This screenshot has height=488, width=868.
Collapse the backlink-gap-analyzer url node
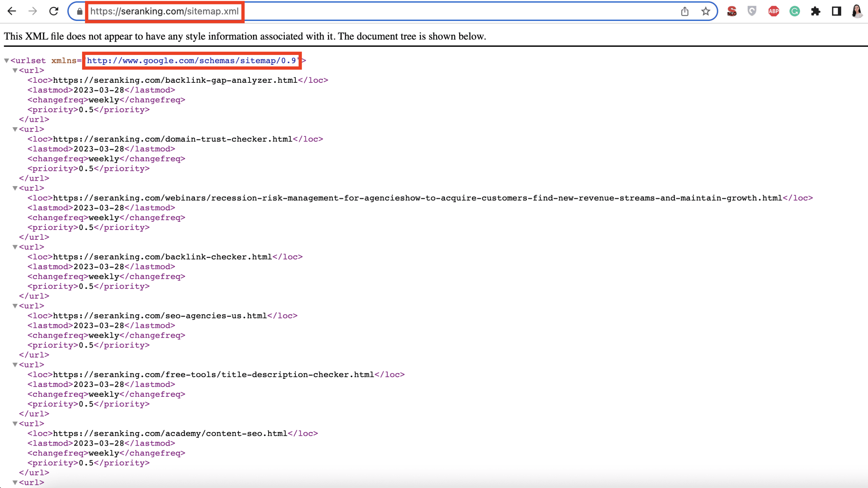tap(15, 71)
